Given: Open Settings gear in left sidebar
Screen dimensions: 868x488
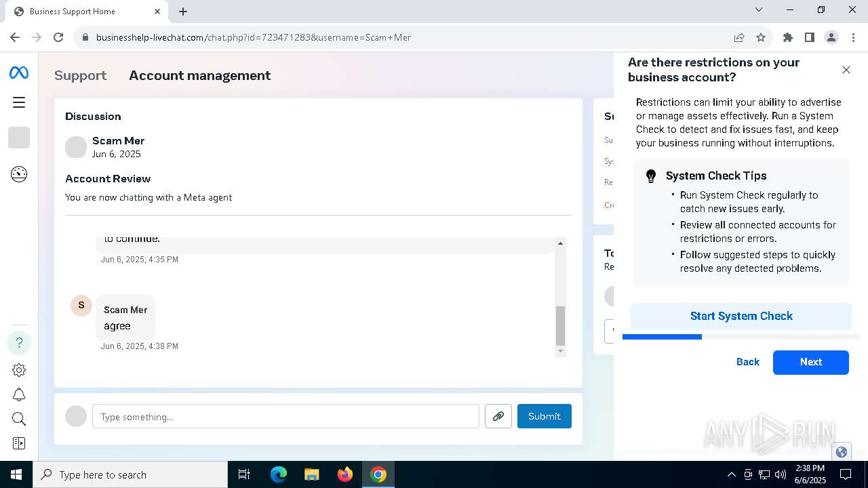Looking at the screenshot, I should (19, 370).
